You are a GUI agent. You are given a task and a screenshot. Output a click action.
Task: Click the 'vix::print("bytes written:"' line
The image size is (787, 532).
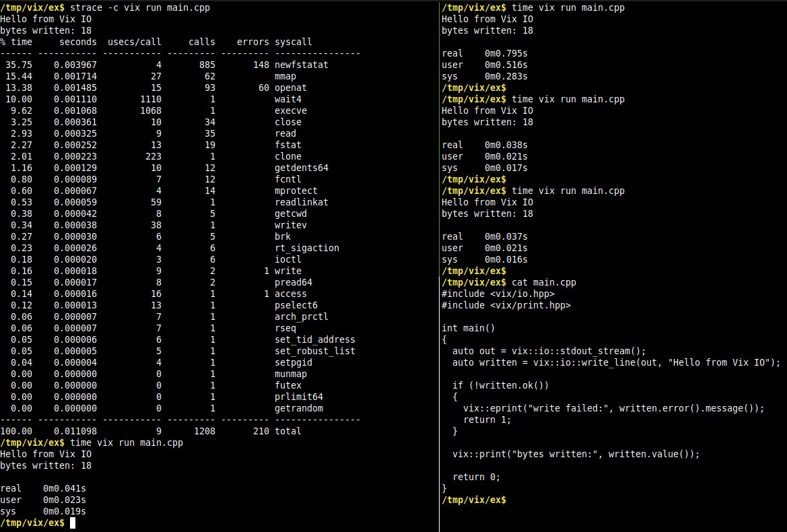(x=576, y=454)
